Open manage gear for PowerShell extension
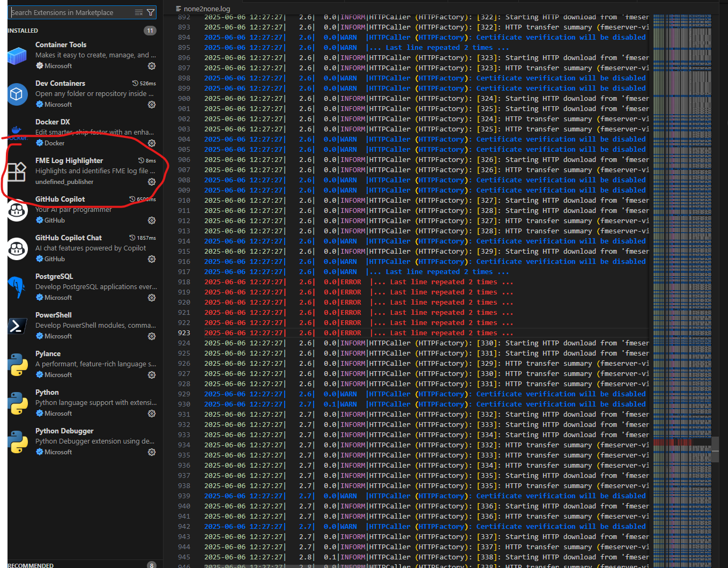 point(152,336)
